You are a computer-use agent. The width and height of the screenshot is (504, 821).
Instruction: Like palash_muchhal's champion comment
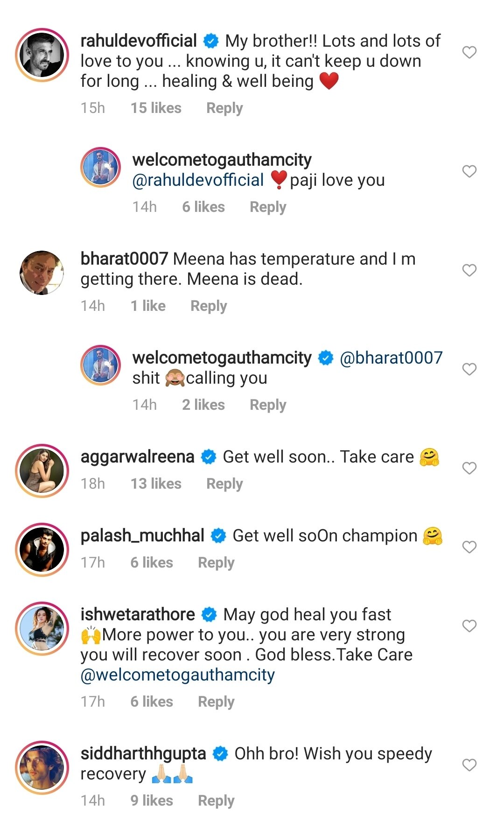coord(469,547)
